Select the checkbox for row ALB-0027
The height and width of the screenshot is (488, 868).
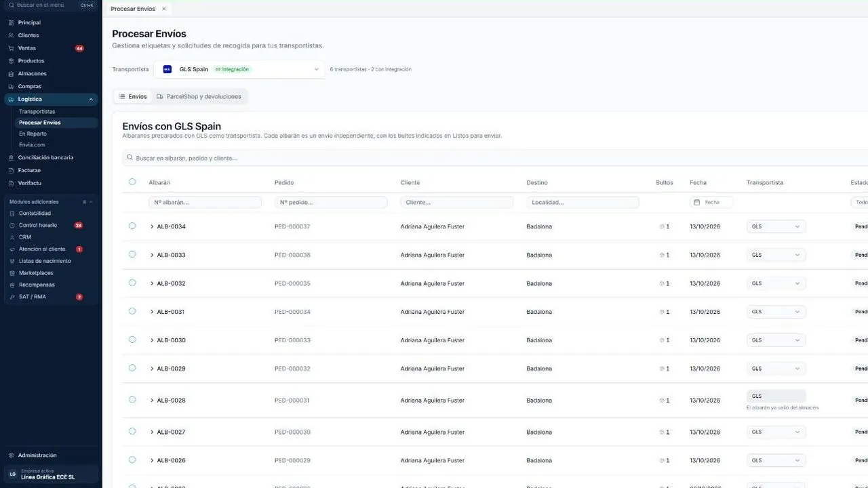point(132,431)
